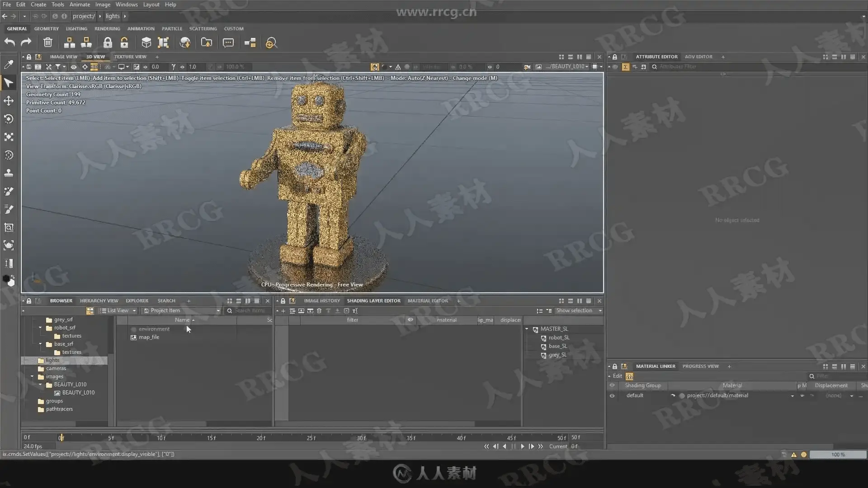Open the List View dropdown
Viewport: 868px width, 488px height.
[118, 310]
